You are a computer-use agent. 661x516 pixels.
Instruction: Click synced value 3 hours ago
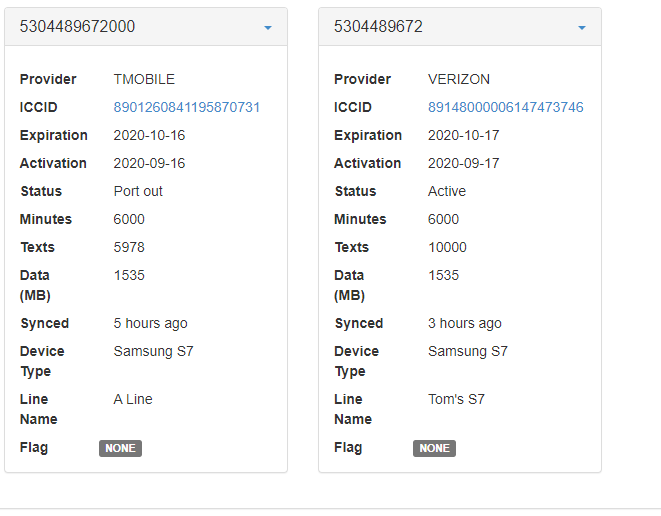tap(465, 323)
